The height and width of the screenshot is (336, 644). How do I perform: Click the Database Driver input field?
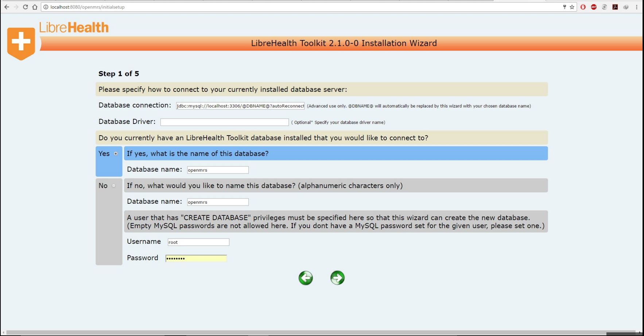(225, 122)
